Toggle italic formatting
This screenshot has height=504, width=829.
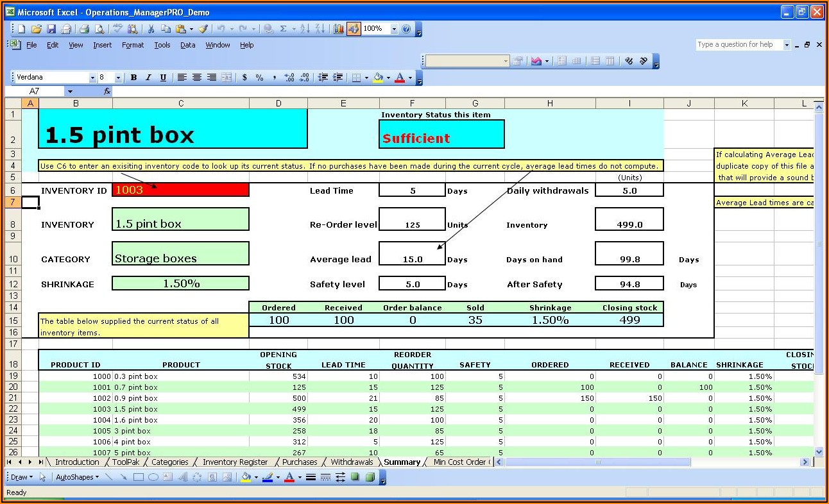click(148, 78)
